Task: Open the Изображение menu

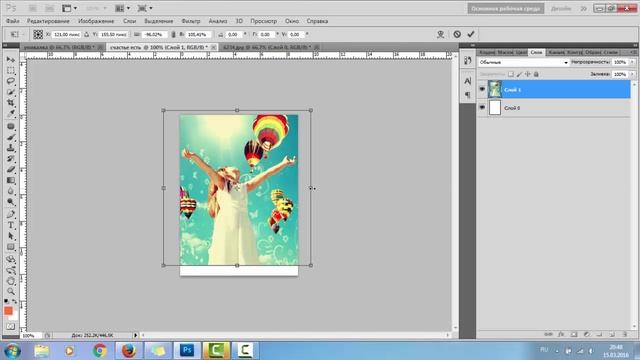Action: tap(96, 21)
